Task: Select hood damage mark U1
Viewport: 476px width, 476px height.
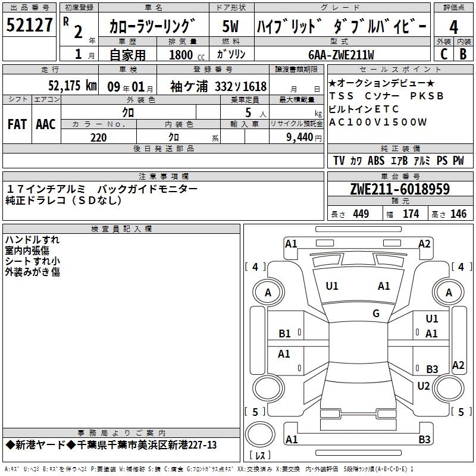Action: point(332,286)
